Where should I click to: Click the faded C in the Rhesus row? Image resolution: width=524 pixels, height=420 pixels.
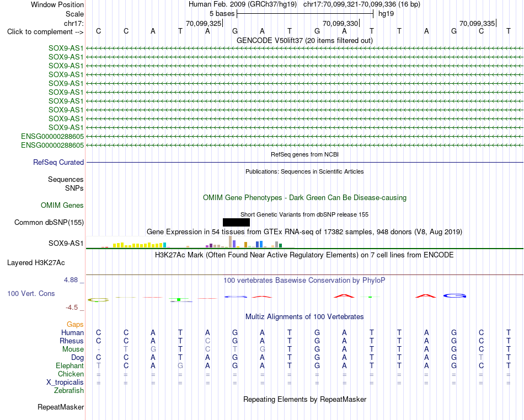(x=207, y=341)
